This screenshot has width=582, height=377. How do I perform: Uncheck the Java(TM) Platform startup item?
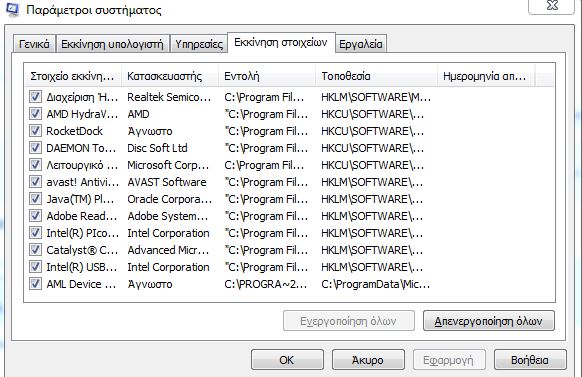point(35,199)
